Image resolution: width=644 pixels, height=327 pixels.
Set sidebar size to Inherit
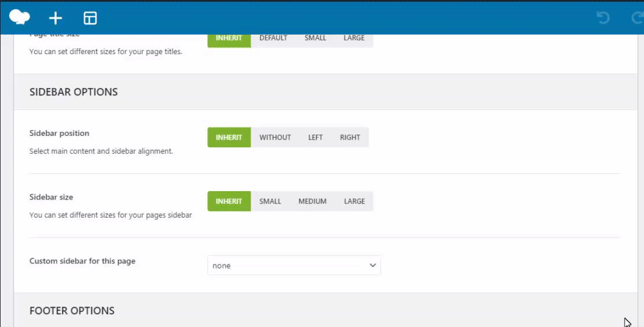[x=229, y=201]
